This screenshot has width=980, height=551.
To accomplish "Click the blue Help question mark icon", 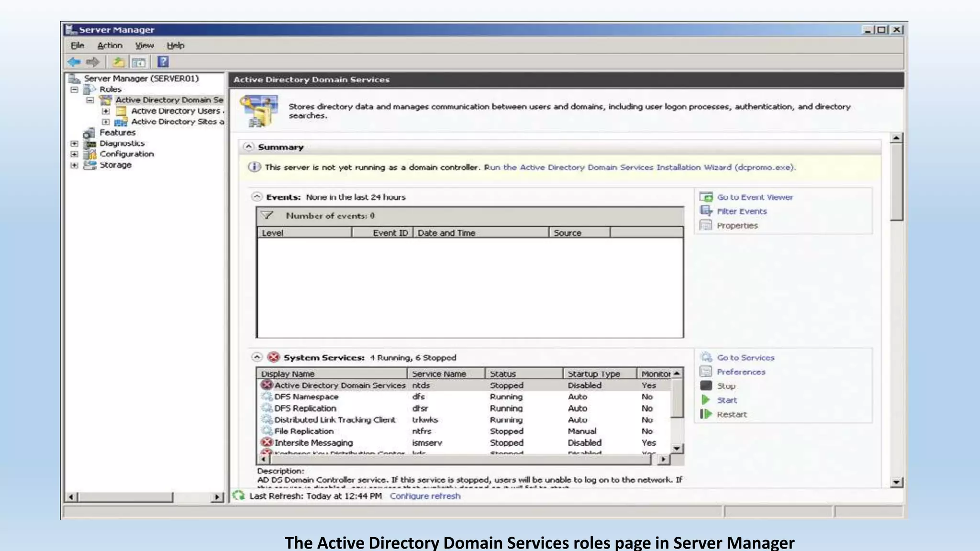I will click(x=163, y=62).
